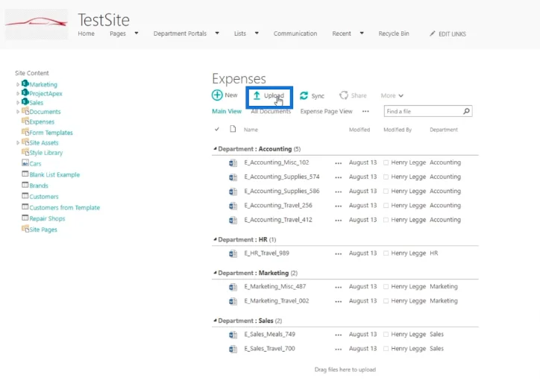
Task: Toggle presence box beside E_HR_Travel_989 author
Action: 386,253
